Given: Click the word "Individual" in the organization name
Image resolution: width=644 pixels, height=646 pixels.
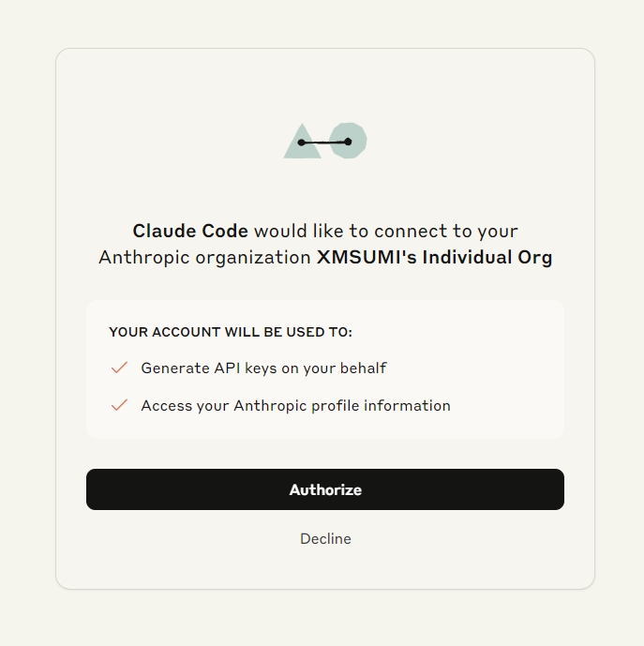Looking at the screenshot, I should pos(467,257).
